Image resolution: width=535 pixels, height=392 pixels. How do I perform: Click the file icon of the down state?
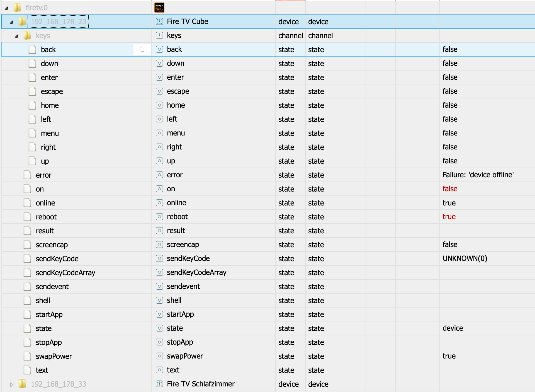pos(32,63)
